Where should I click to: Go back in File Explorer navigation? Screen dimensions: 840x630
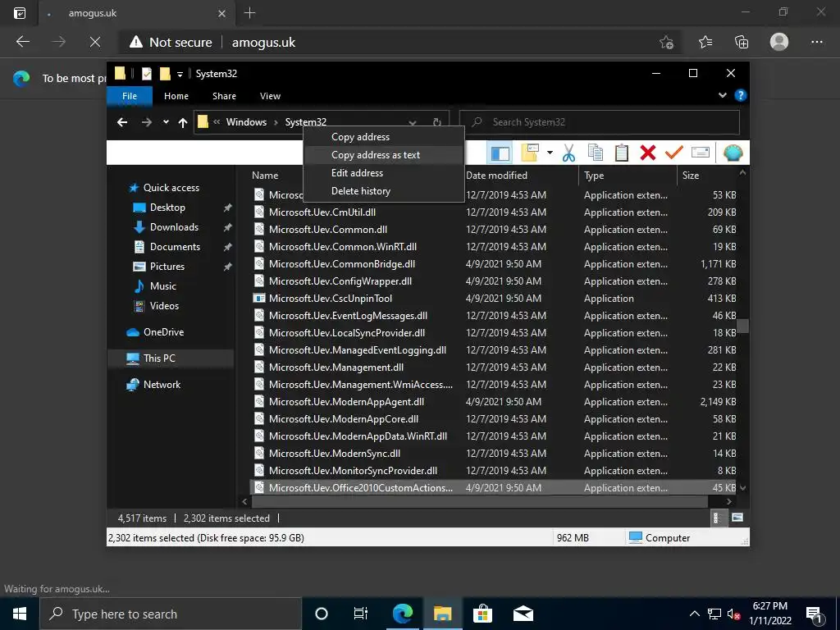point(122,122)
